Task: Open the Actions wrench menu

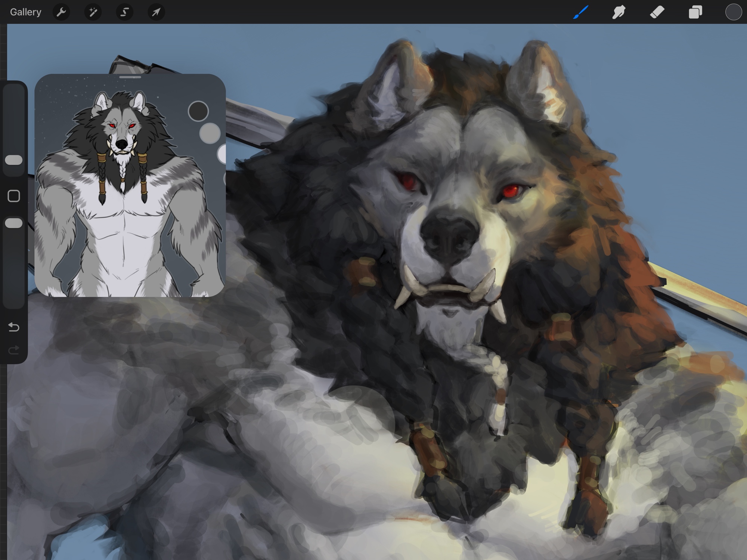Action: click(61, 12)
